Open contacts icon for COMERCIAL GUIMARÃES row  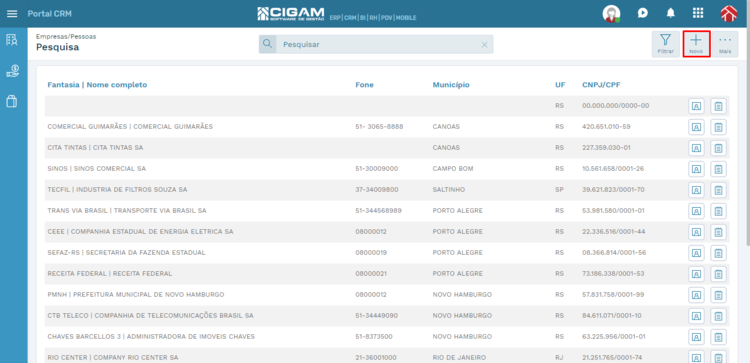coord(696,127)
